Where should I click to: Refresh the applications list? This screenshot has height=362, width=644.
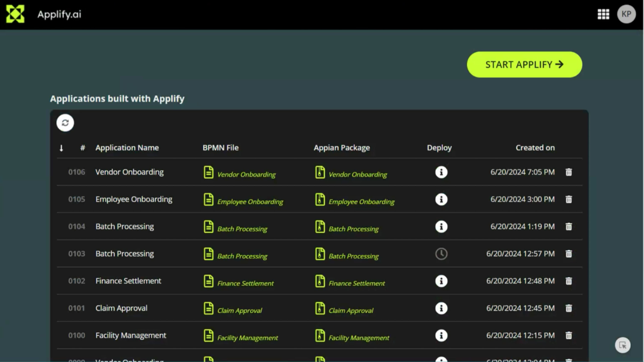point(65,123)
